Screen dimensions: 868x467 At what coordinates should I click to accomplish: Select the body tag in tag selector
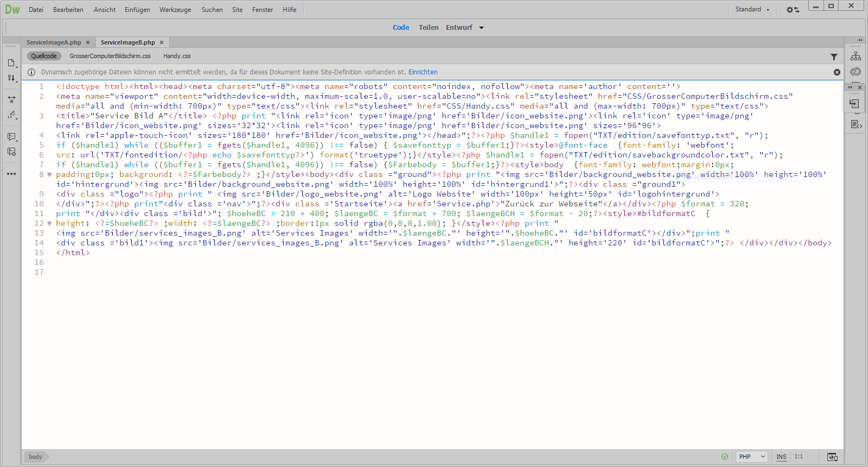click(x=36, y=457)
